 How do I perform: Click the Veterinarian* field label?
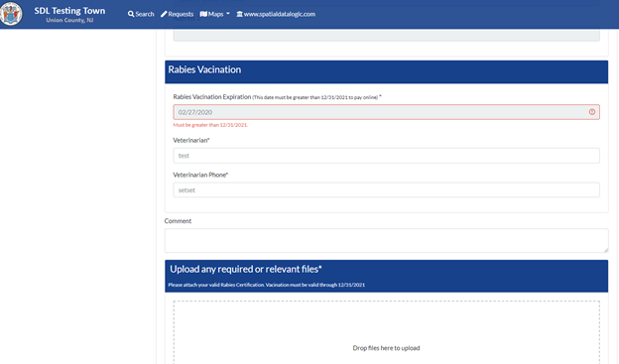pos(191,140)
